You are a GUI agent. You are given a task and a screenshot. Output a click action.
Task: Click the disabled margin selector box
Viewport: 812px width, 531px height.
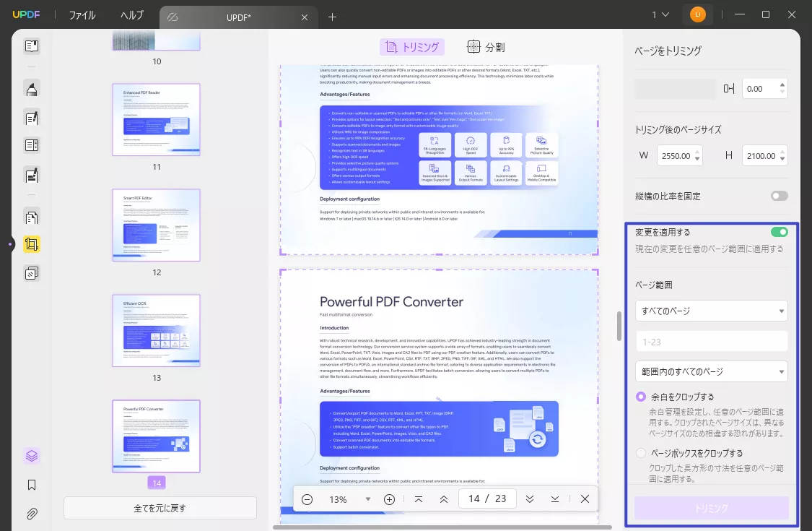click(676, 89)
